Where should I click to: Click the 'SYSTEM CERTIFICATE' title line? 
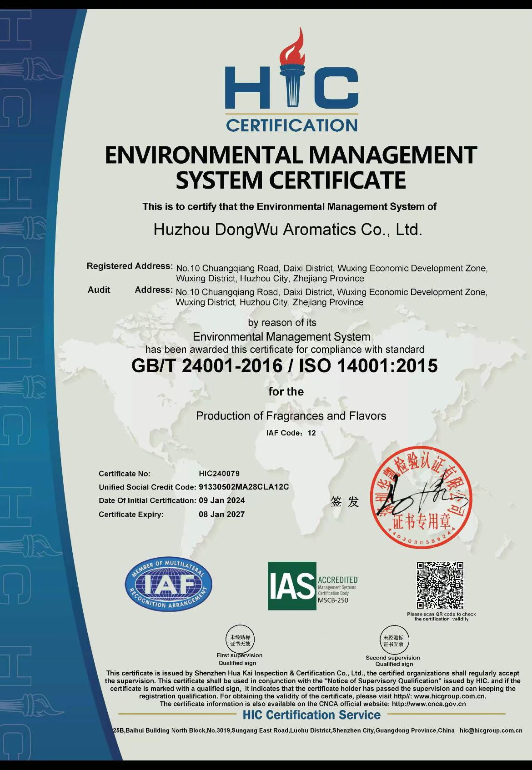click(291, 180)
